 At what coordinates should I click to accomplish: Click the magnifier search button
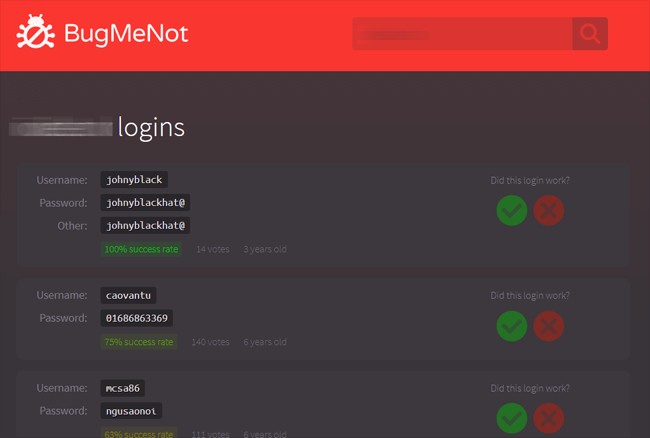pyautogui.click(x=590, y=34)
